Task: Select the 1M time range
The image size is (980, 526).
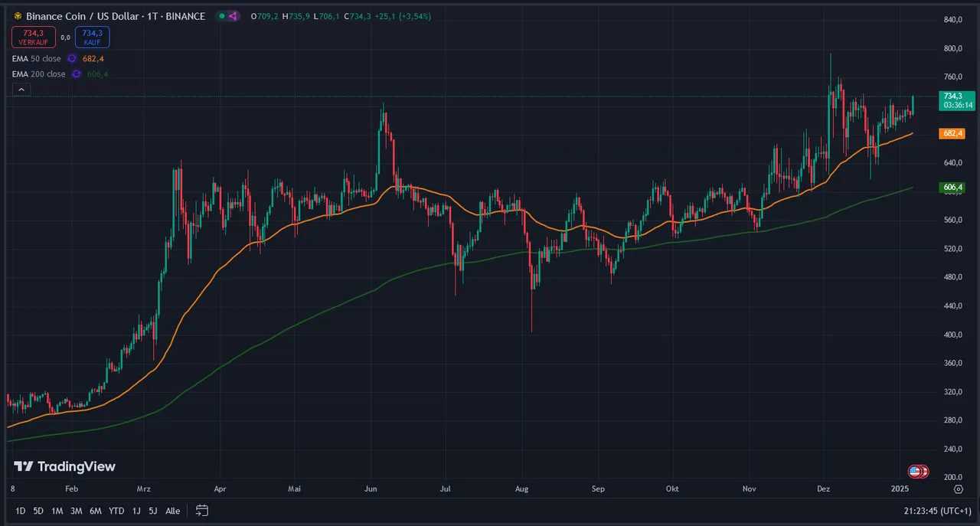Action: (x=57, y=511)
